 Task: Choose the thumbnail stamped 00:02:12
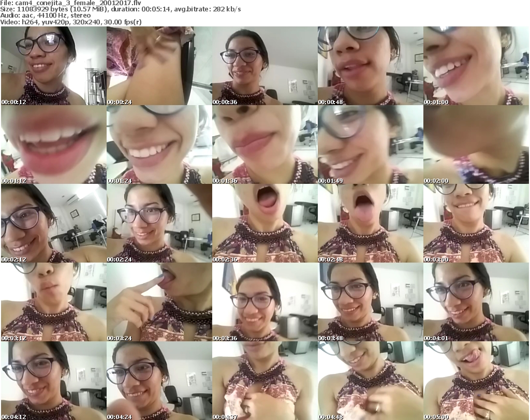pyautogui.click(x=54, y=224)
